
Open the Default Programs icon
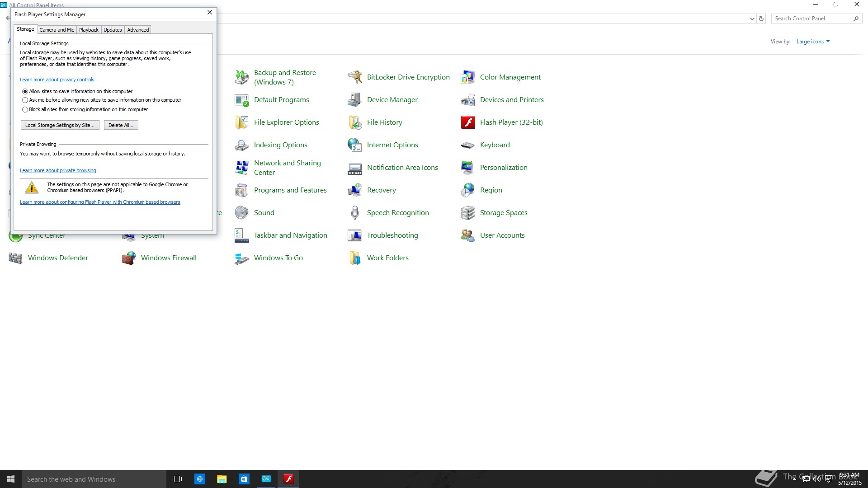[241, 100]
